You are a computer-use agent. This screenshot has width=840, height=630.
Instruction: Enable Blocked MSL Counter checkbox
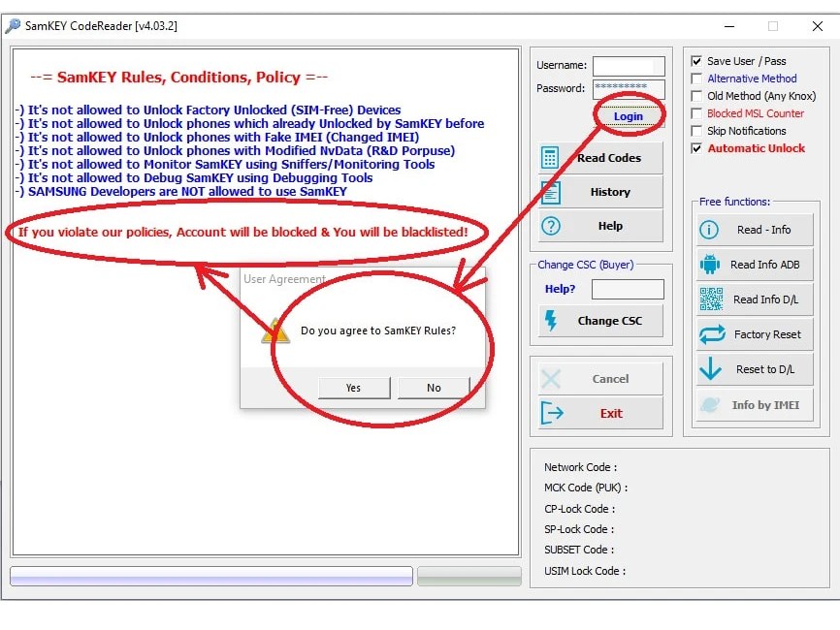[x=696, y=113]
